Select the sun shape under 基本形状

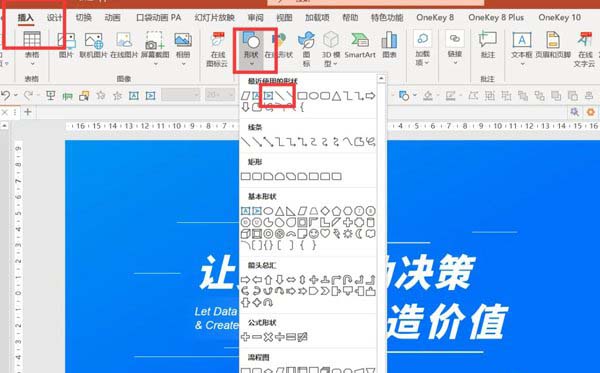pyautogui.click(x=347, y=233)
